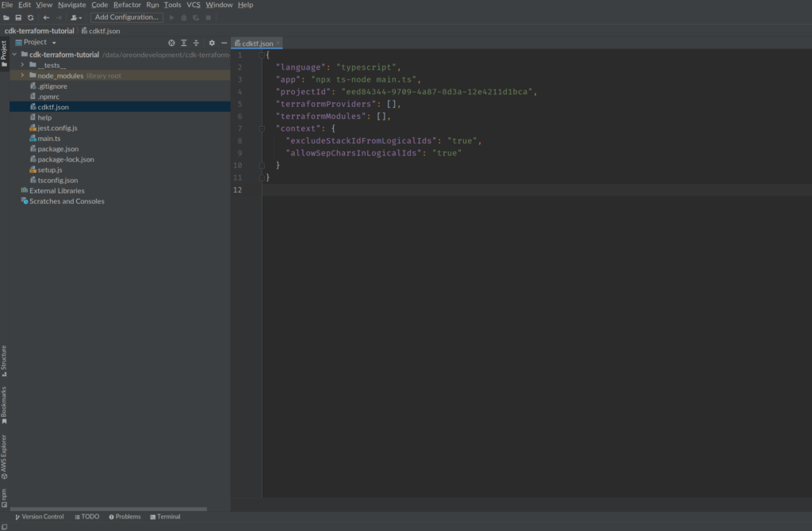Click the Save All toolbar icon
This screenshot has width=812, height=531.
coord(18,17)
